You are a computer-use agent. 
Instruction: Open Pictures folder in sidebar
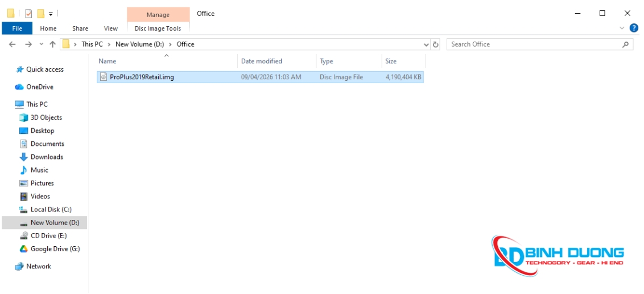click(x=36, y=183)
